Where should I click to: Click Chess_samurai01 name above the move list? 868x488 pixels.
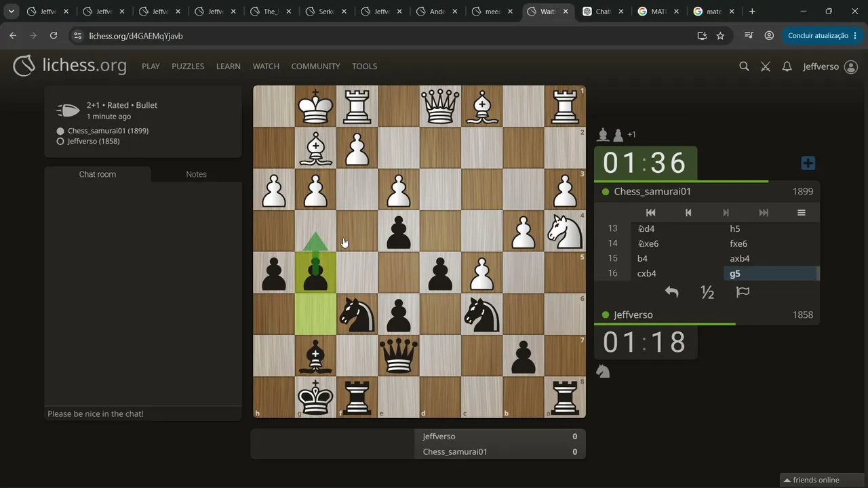pyautogui.click(x=652, y=192)
